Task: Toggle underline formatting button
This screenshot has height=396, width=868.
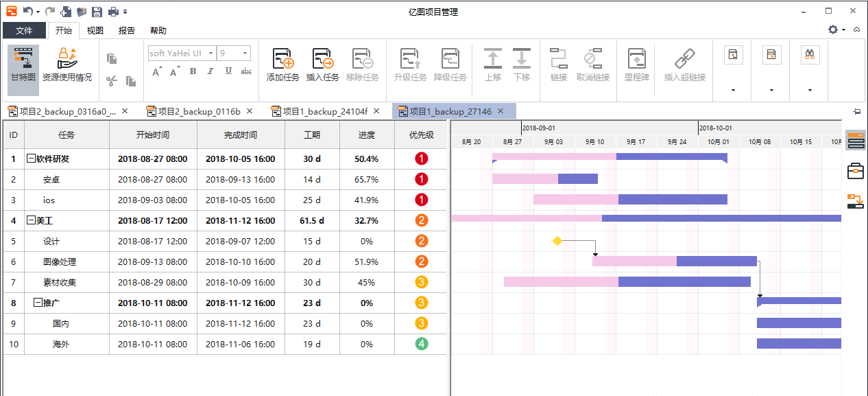Action: [228, 71]
